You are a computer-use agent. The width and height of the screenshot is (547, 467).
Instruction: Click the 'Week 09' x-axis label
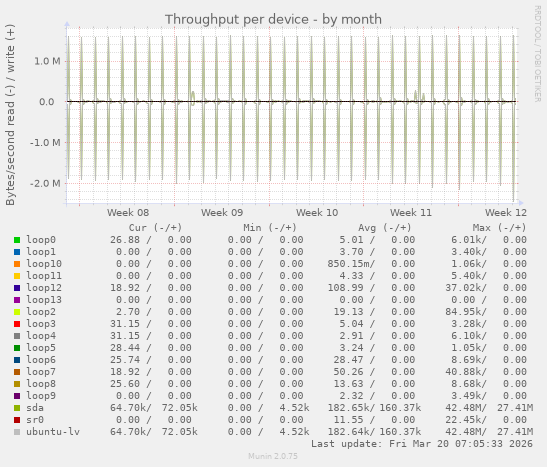click(x=222, y=212)
